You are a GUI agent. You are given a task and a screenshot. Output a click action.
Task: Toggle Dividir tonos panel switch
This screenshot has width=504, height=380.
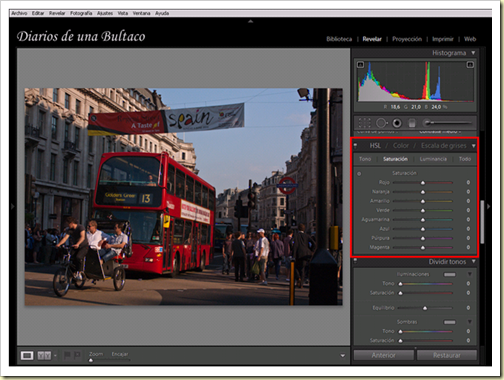(355, 261)
